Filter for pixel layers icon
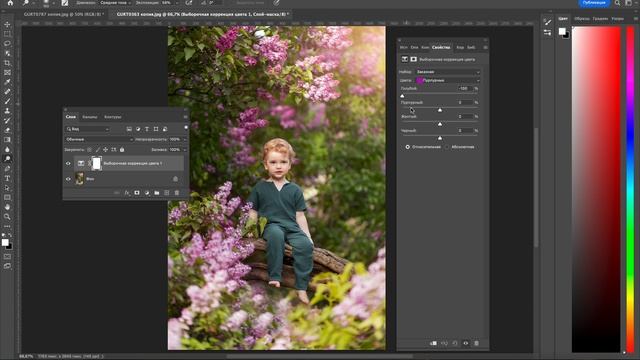 pyautogui.click(x=129, y=129)
